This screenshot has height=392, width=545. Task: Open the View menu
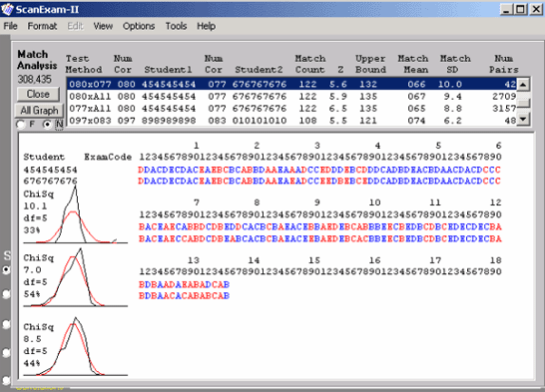pyautogui.click(x=103, y=26)
